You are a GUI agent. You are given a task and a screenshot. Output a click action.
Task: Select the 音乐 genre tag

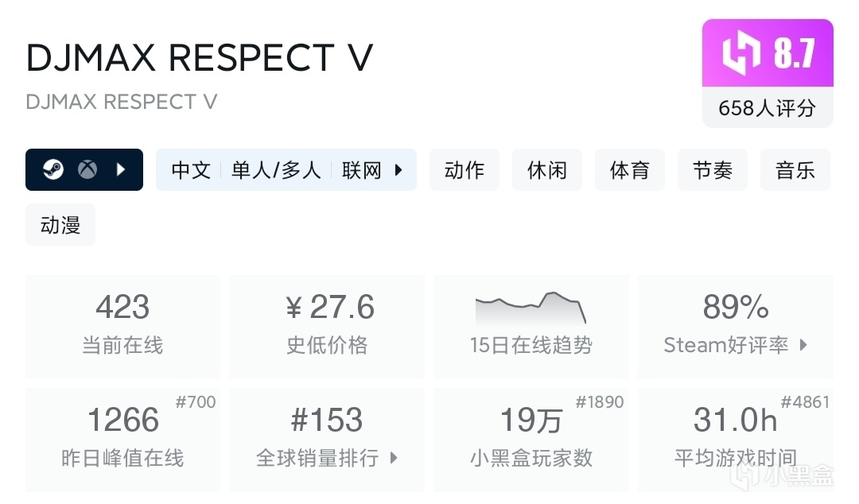(x=795, y=170)
